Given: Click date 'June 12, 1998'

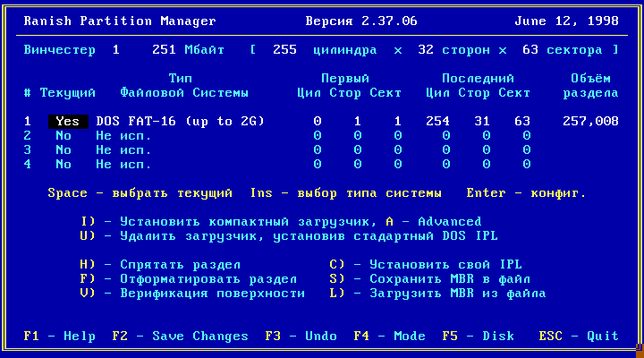Looking at the screenshot, I should click(567, 21).
